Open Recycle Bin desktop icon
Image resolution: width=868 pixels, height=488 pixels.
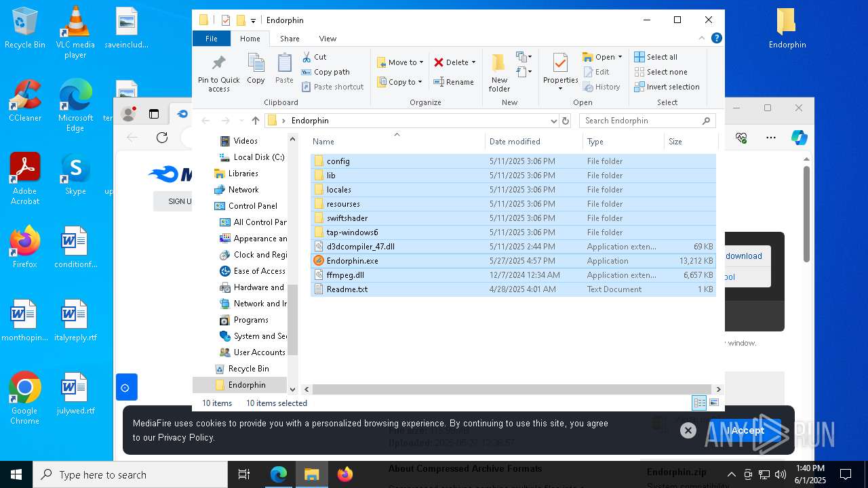(24, 28)
